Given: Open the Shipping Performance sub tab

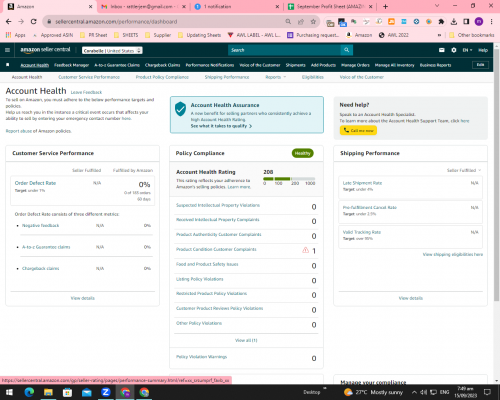Looking at the screenshot, I should pyautogui.click(x=227, y=77).
